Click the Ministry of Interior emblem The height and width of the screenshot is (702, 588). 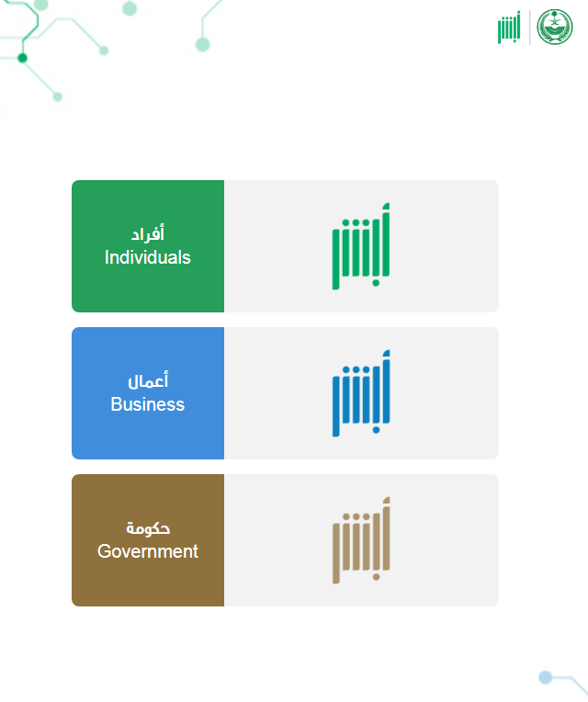coord(554,27)
